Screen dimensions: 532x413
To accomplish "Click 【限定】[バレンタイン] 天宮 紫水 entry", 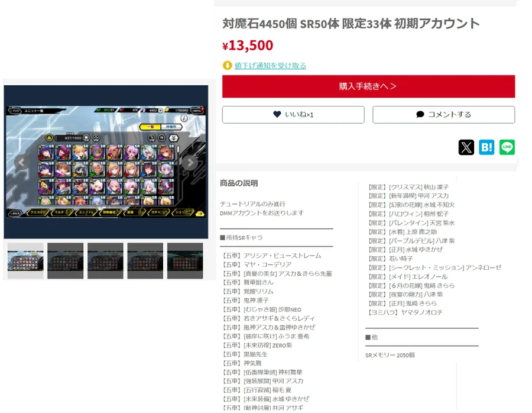I will 410,223.
